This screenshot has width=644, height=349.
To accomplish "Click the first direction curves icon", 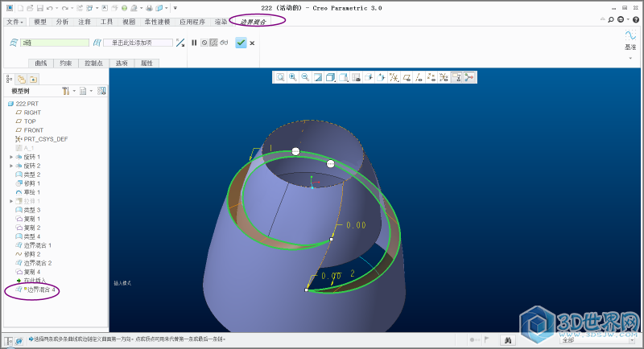I will tap(14, 43).
